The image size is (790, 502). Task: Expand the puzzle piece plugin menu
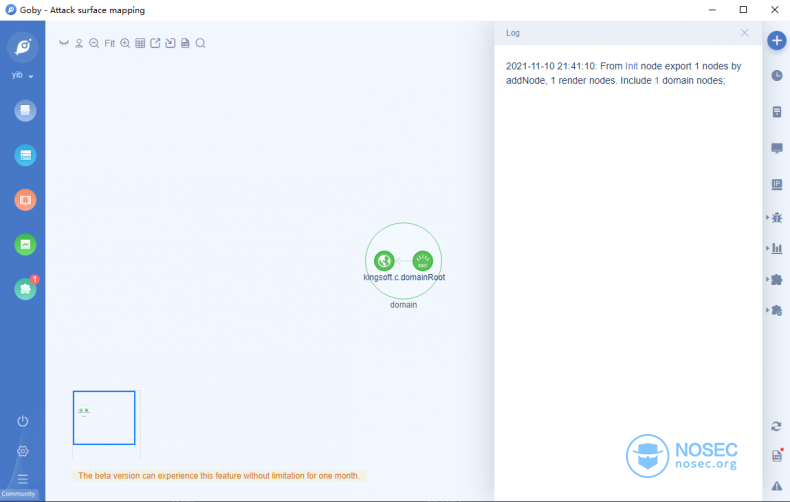(x=775, y=279)
